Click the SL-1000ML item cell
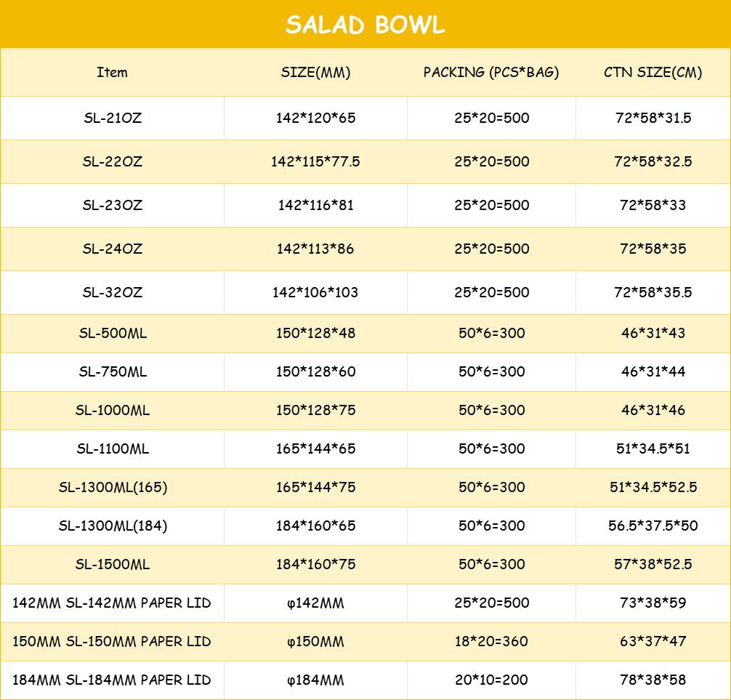 pos(113,411)
